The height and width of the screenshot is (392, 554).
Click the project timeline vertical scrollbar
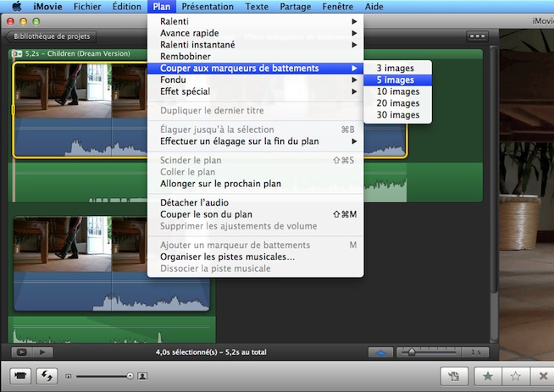[x=494, y=169]
